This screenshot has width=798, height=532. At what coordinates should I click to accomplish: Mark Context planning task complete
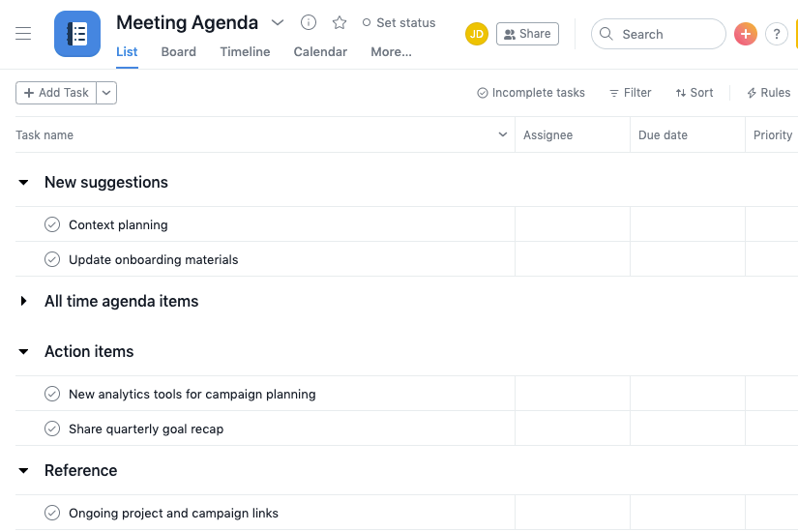[x=52, y=224]
